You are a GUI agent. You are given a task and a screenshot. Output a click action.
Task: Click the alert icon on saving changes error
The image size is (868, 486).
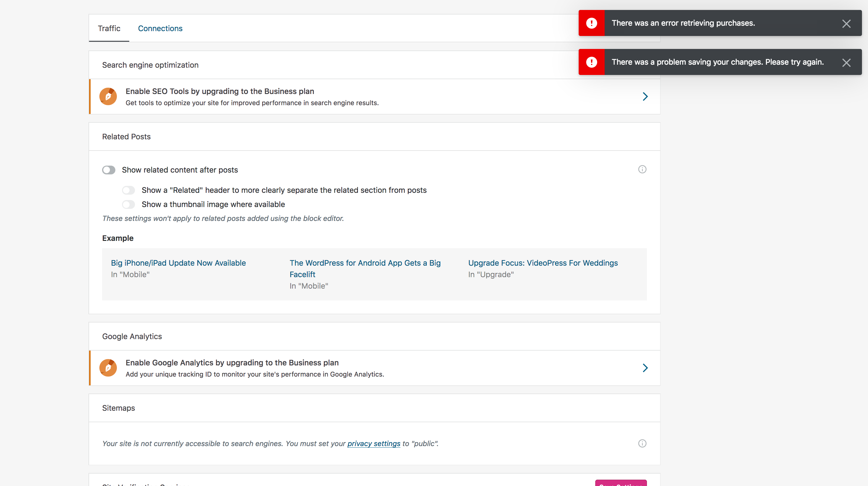click(x=591, y=62)
